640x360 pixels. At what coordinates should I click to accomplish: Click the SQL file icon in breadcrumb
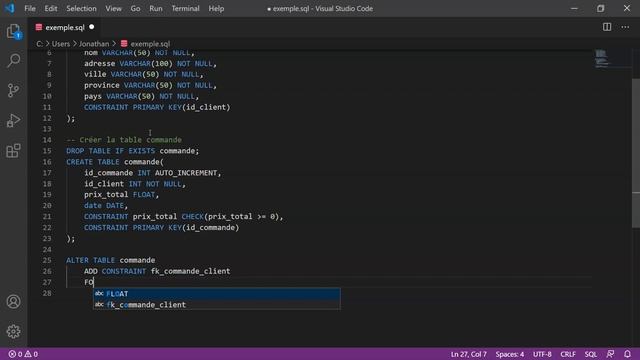click(x=124, y=44)
